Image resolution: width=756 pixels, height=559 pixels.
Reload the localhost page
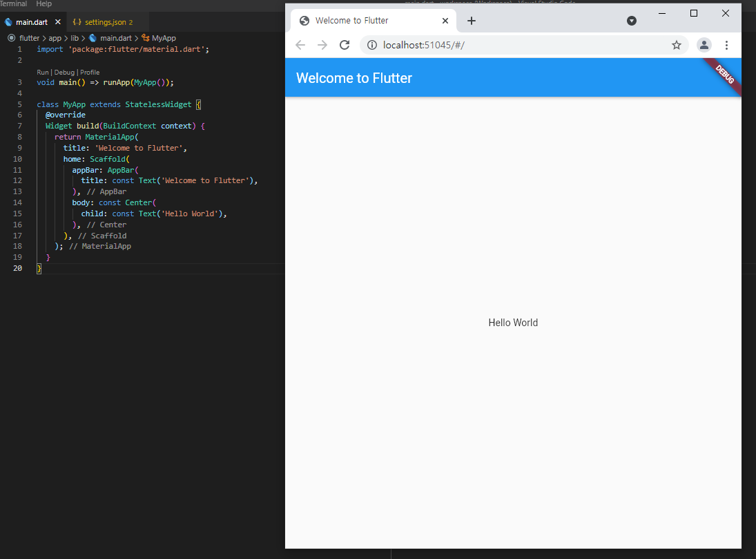coord(345,45)
